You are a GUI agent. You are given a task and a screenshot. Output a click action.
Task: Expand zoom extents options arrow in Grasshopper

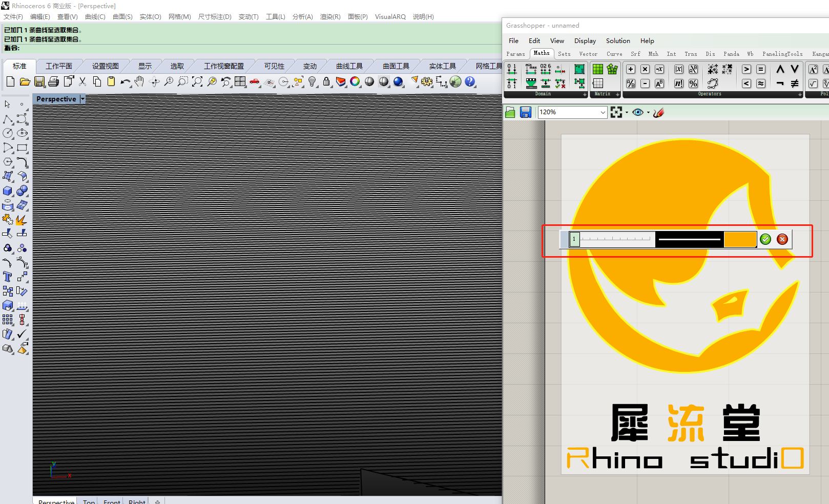(x=627, y=112)
